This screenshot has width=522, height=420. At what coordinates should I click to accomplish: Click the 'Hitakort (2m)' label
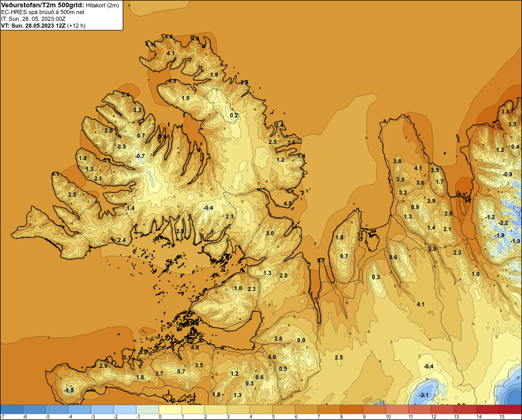point(102,5)
